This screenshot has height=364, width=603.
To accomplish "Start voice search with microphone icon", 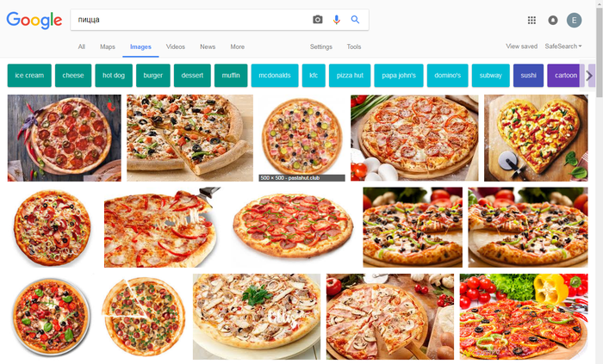I will [x=337, y=20].
